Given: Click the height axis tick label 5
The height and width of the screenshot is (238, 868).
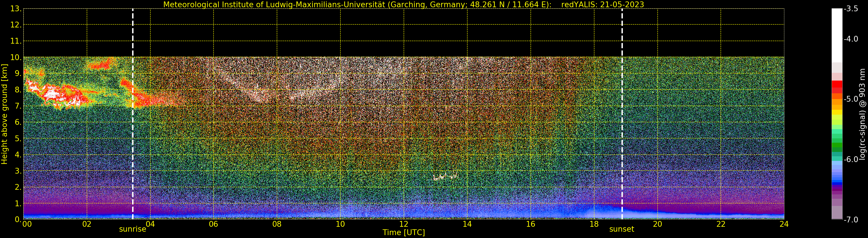Looking at the screenshot, I should [18, 138].
